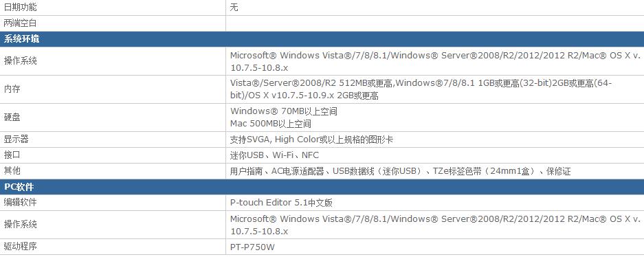Screen dimensions: 644x257
Task: Click the PT-P750W driver value
Action: click(253, 247)
